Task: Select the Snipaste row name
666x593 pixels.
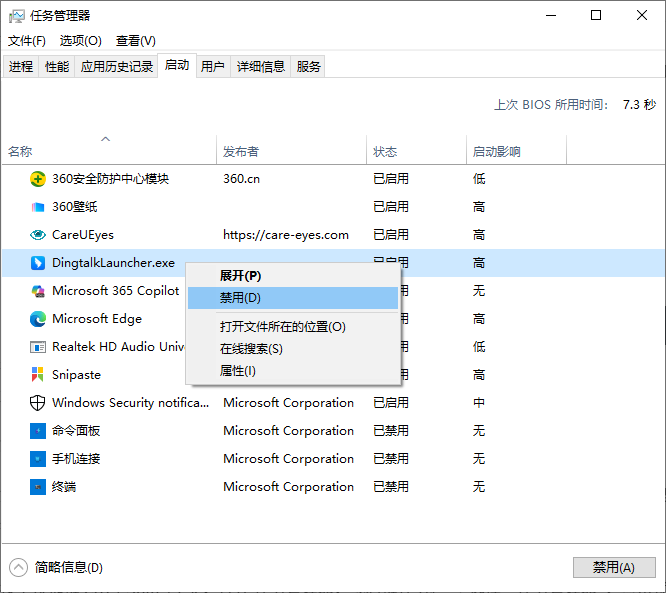Action: (76, 375)
